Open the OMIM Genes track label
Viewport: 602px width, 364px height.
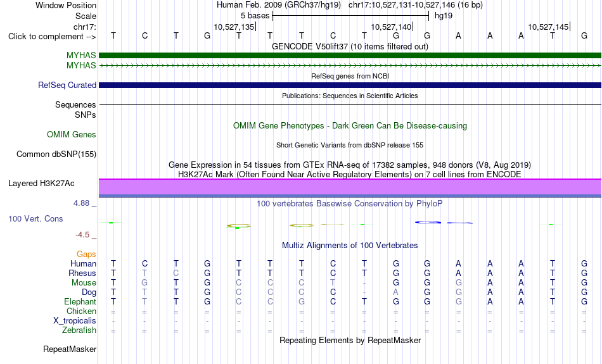click(71, 135)
